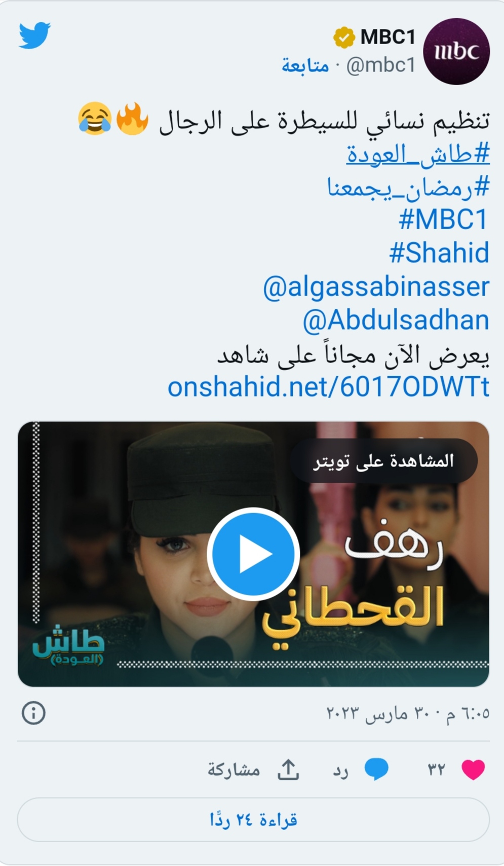Open the tweet info icon

[33, 713]
